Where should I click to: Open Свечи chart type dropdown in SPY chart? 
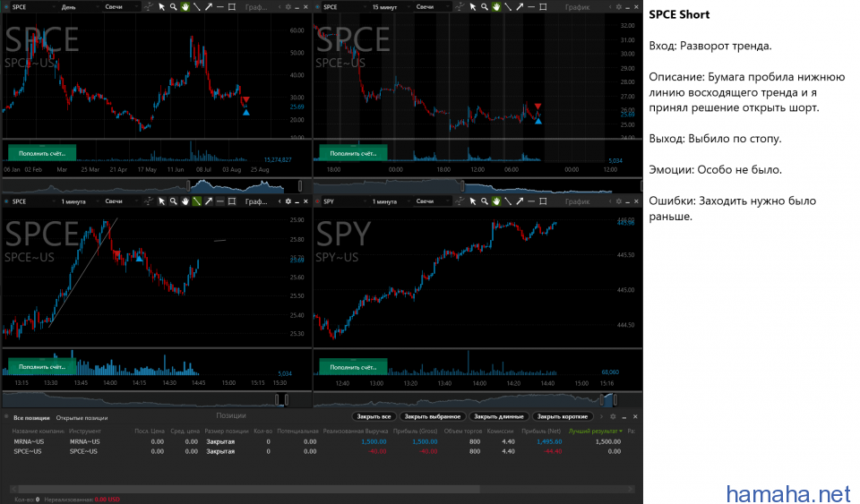tap(432, 201)
